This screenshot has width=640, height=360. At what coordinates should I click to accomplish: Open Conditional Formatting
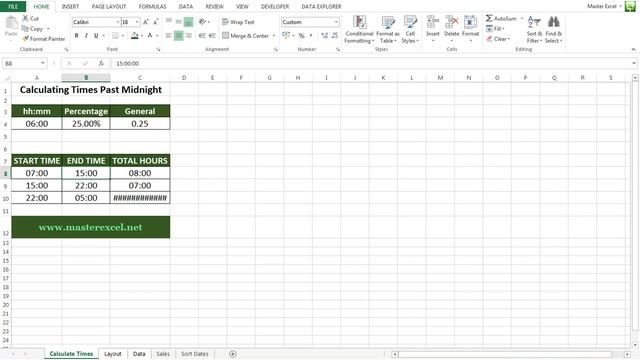359,29
